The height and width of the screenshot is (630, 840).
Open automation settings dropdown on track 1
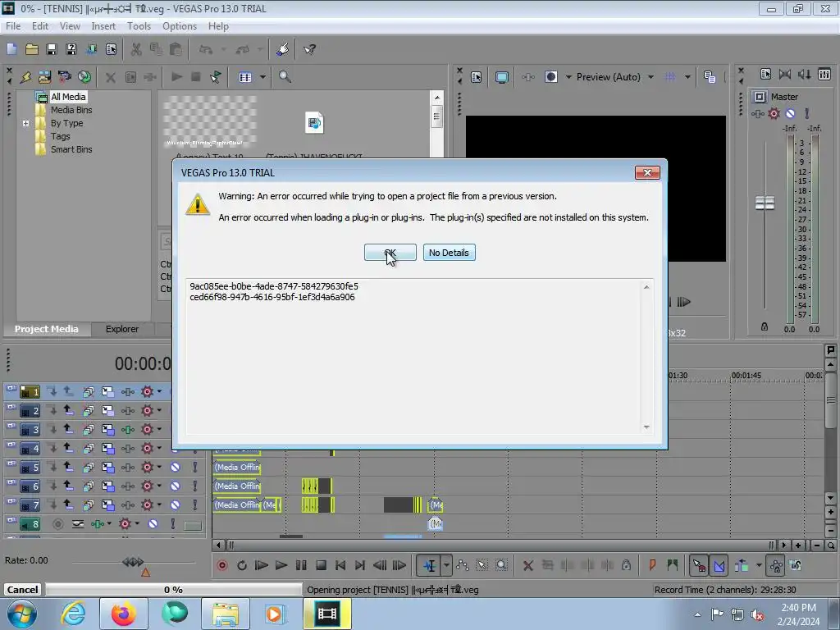point(159,391)
